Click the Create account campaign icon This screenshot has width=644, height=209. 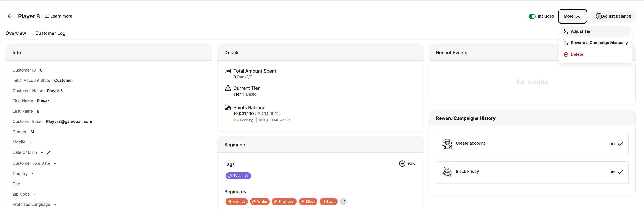447,144
